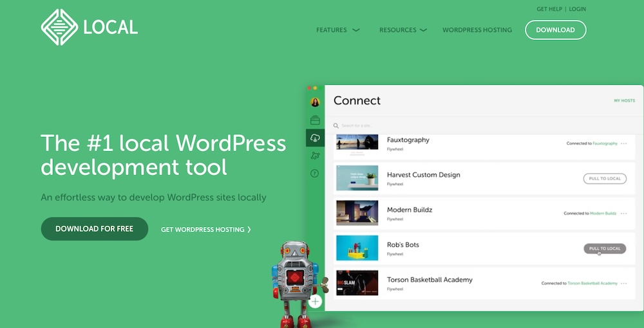Click the outlined Download button in header
Image resolution: width=644 pixels, height=328 pixels.
pyautogui.click(x=556, y=30)
